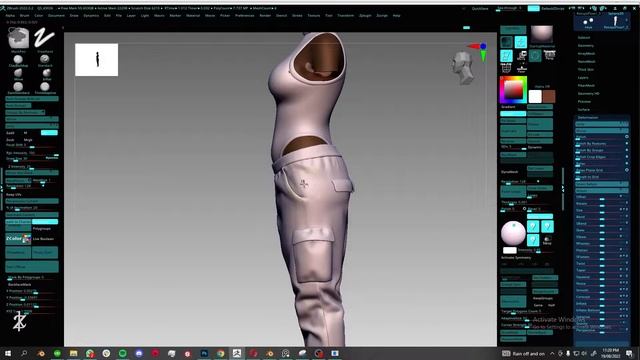The width and height of the screenshot is (640, 360).
Task: Toggle the PolyF polyframe icon
Action: [x=506, y=68]
